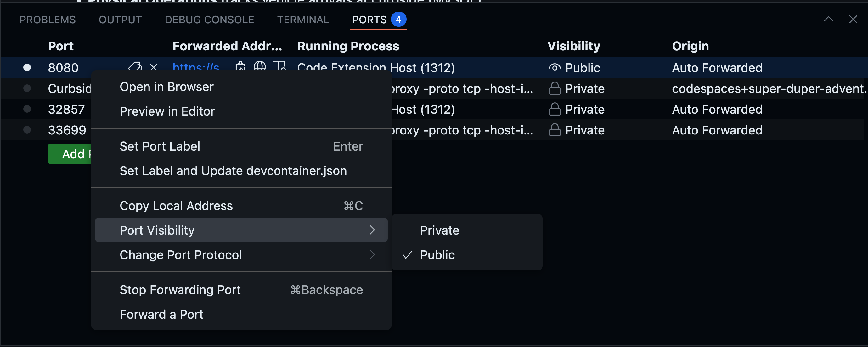Open port 8080 in browser using the globe icon
This screenshot has width=868, height=347.
[260, 67]
